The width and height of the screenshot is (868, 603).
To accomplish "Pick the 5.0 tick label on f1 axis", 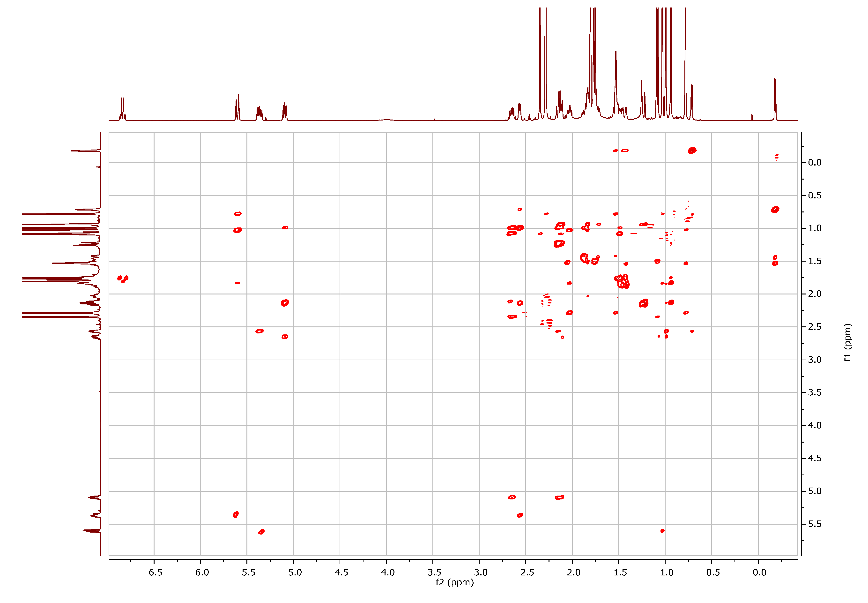I will pos(815,491).
